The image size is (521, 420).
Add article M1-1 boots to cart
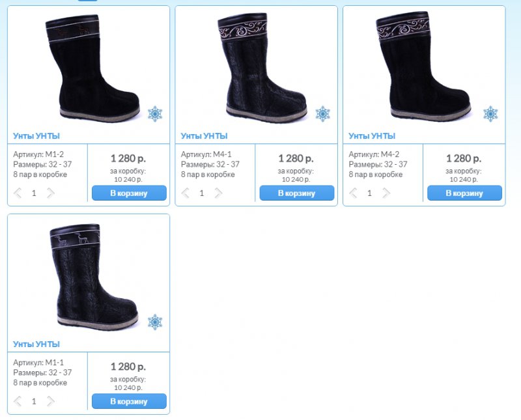129,401
